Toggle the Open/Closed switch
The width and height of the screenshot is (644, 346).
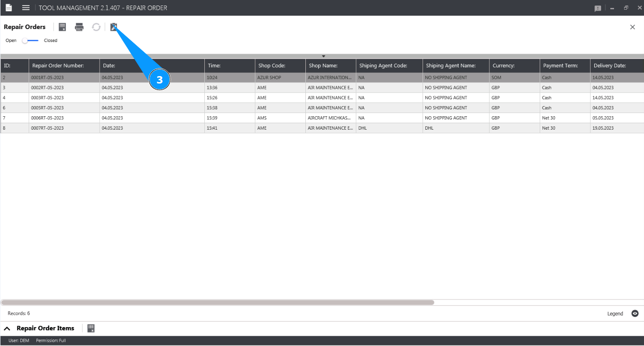coord(30,41)
